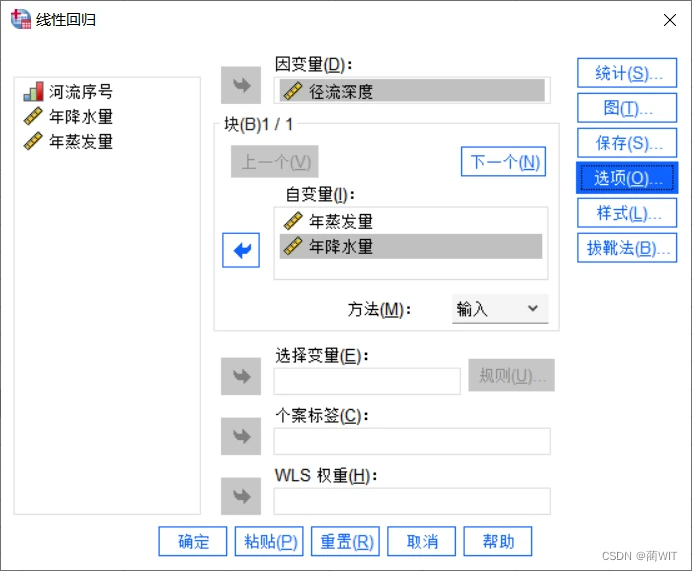Viewport: 692px width, 571px height.
Task: Select 径流深度 in the 因变量 field
Action: 412,91
